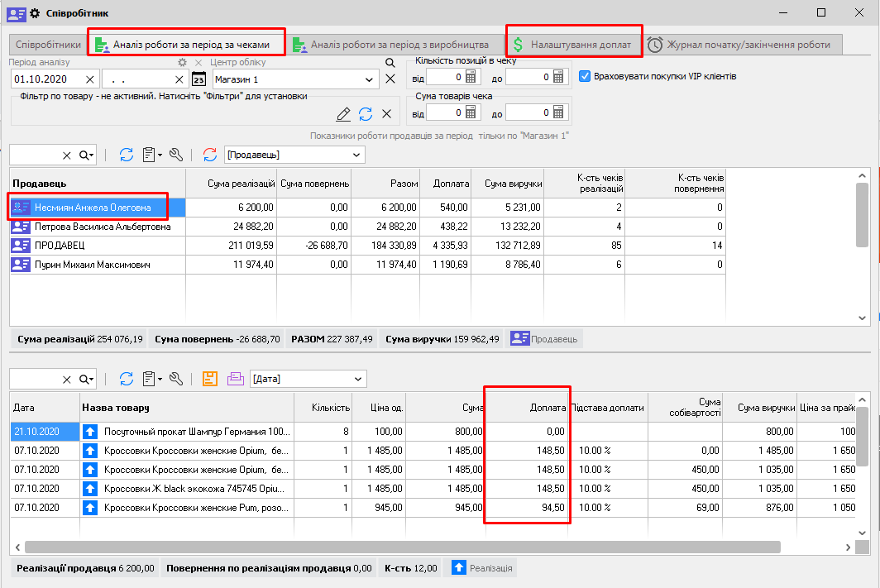The image size is (880, 588).
Task: Click horizontal scrollbar of products table
Action: click(x=402, y=547)
